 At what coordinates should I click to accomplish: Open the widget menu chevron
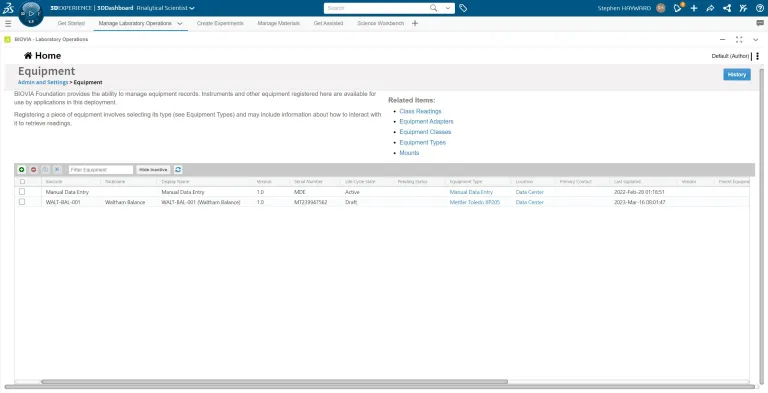(755, 39)
